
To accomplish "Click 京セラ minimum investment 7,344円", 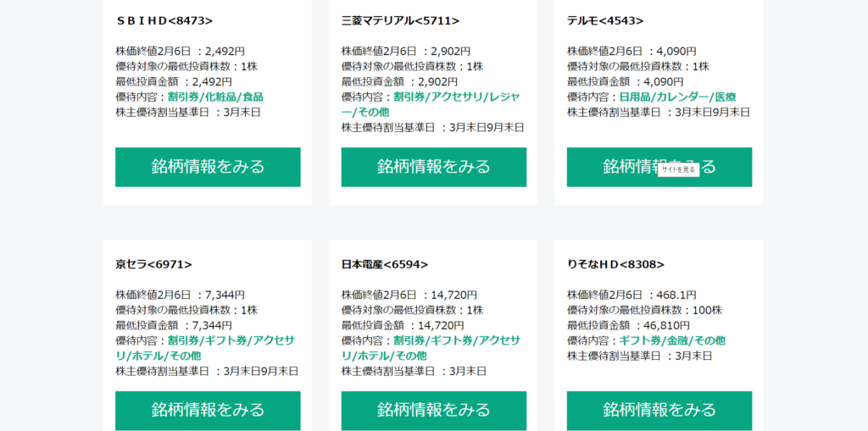I will click(212, 325).
